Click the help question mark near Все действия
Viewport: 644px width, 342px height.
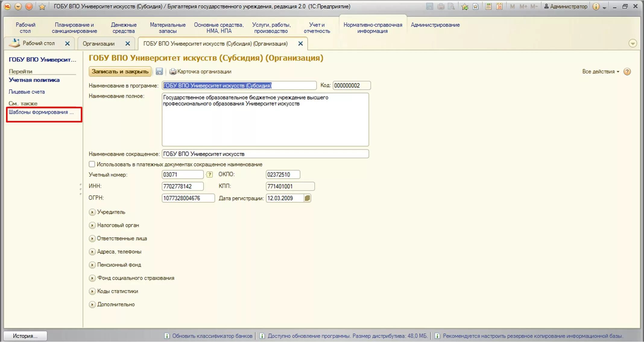click(627, 71)
